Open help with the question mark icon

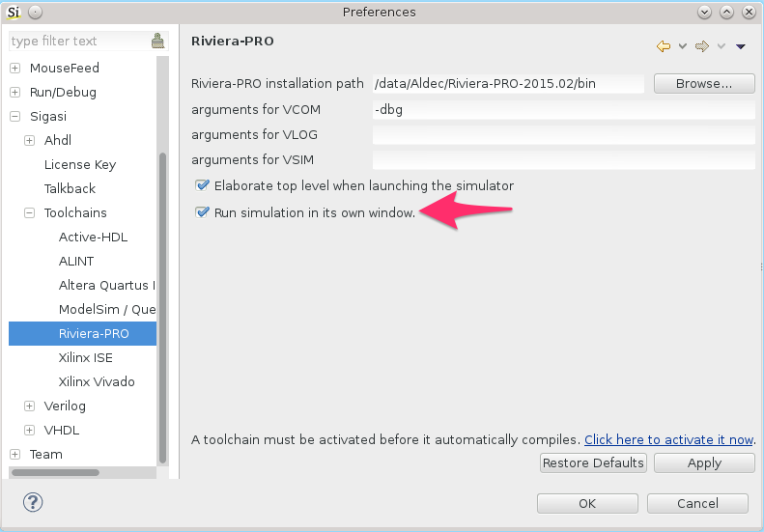[x=33, y=502]
